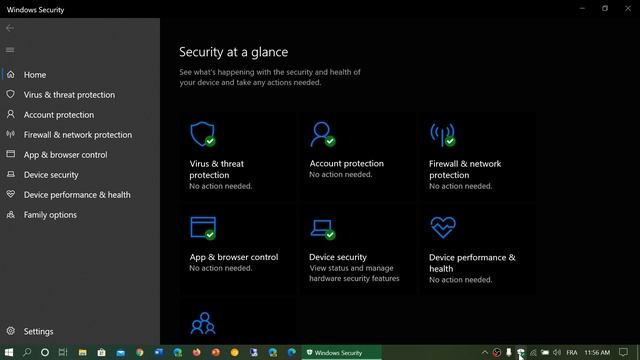Screen dimensions: 640x360
Task: Open Account protection in the sidebar
Action: click(80, 115)
